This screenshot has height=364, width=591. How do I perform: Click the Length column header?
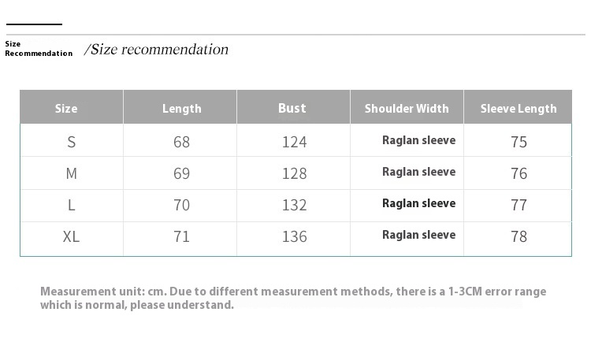[x=182, y=109]
